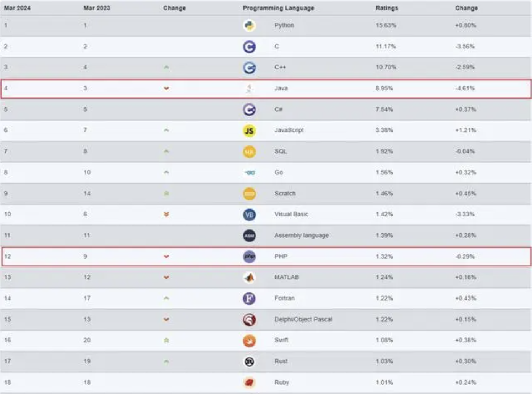Click the green up arrow in C++ row
532x394 pixels.
[166, 68]
